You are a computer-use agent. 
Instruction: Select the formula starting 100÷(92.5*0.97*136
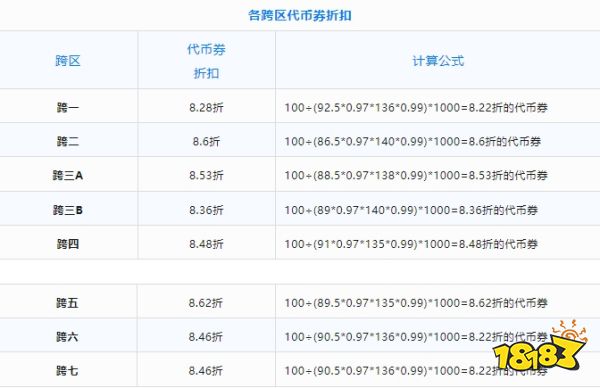[x=416, y=108]
